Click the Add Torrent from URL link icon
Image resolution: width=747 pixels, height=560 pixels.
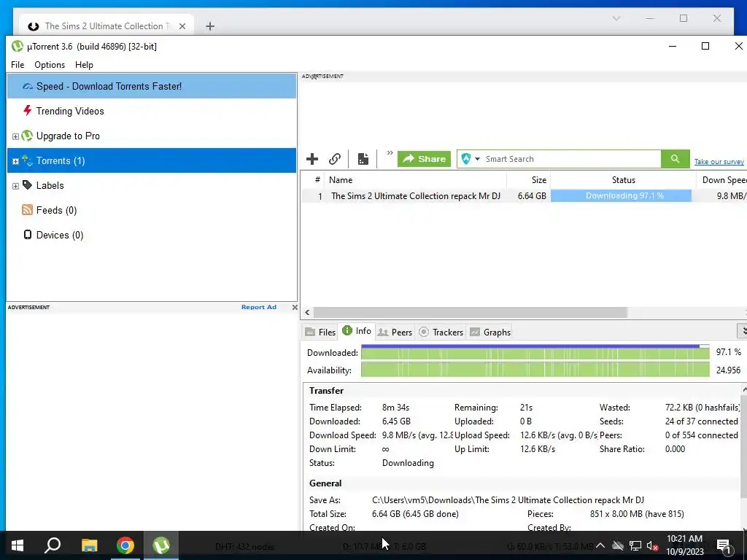point(335,159)
